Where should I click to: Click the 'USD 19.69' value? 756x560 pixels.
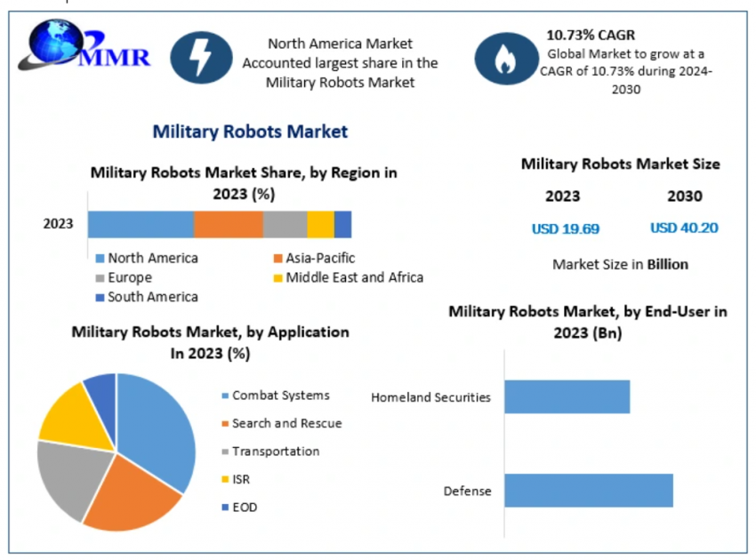click(566, 228)
